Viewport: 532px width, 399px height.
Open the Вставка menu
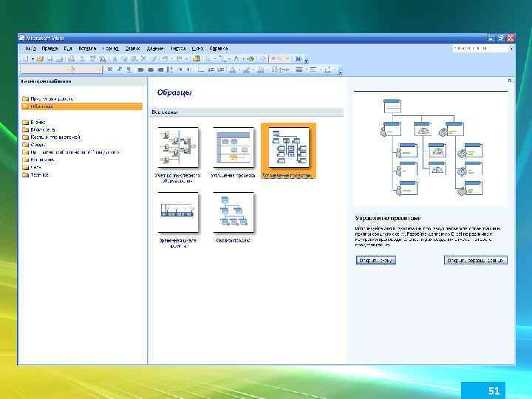[x=87, y=49]
